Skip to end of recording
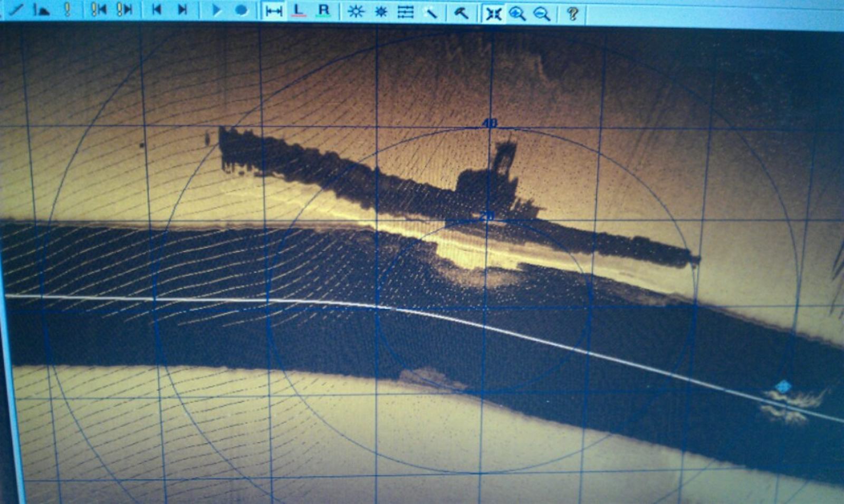Viewport: 844px width, 504px height. pyautogui.click(x=183, y=10)
